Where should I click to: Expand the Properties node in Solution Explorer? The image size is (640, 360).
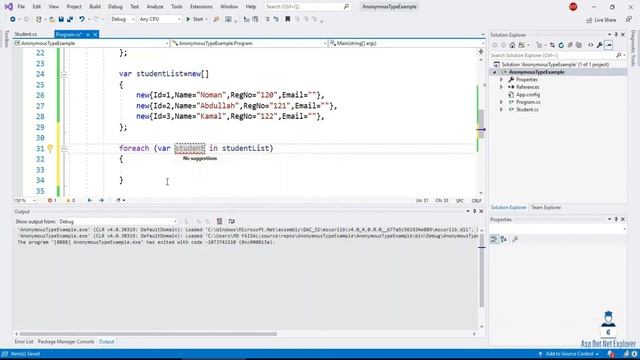[x=501, y=80]
